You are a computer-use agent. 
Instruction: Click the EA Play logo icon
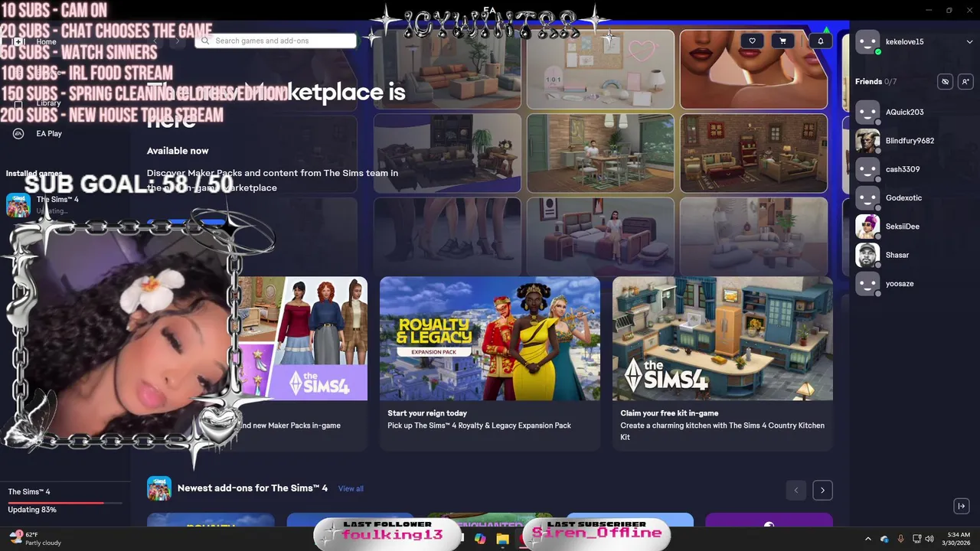[x=18, y=133]
